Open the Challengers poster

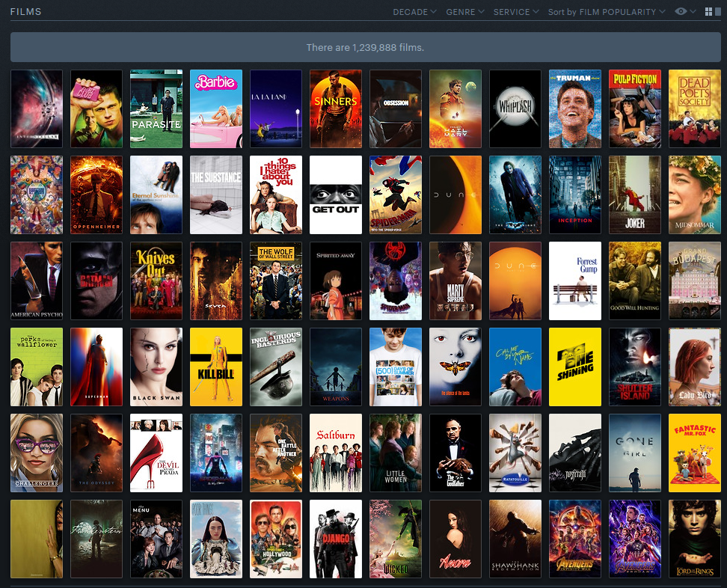[x=37, y=453]
